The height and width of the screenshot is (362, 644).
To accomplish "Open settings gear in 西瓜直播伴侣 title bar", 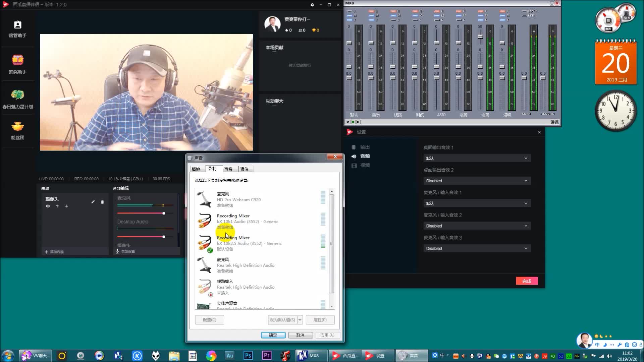I will point(312,5).
